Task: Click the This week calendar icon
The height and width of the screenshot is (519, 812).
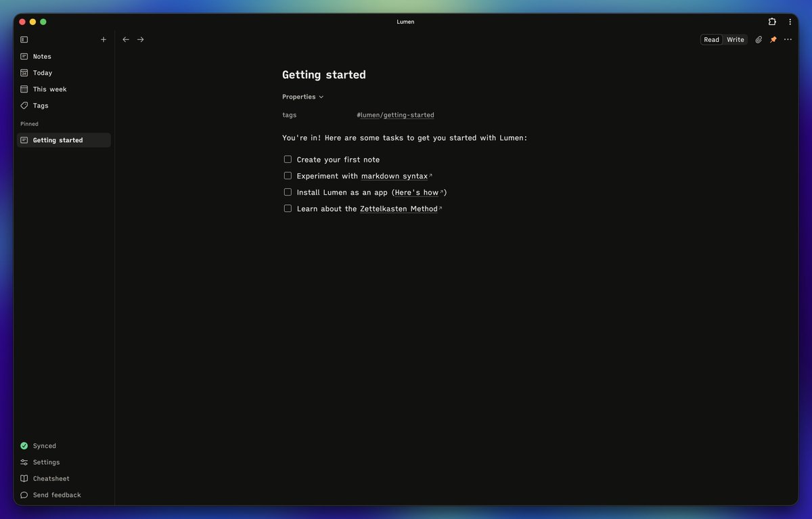Action: pos(24,89)
